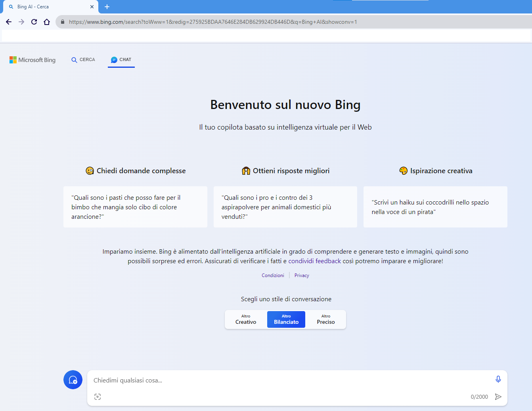
Task: Open the Condizioni link
Action: [x=273, y=275]
